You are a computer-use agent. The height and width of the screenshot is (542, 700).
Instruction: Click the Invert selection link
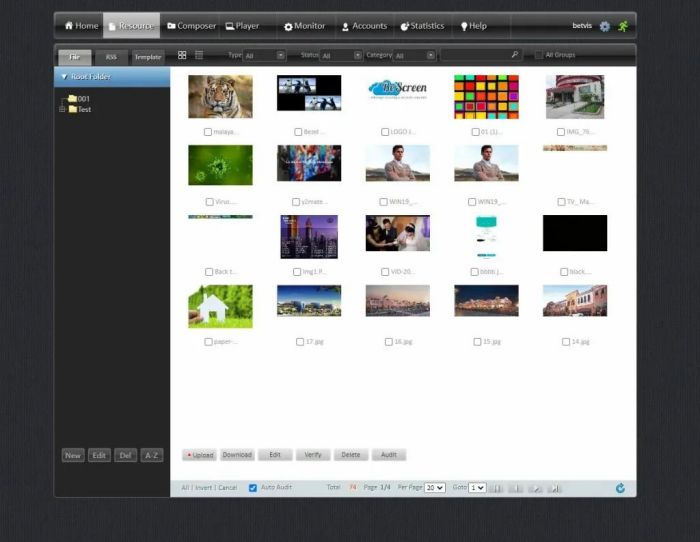pyautogui.click(x=203, y=488)
